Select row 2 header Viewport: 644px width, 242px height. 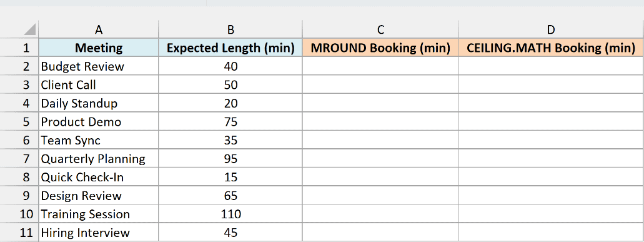click(x=19, y=66)
